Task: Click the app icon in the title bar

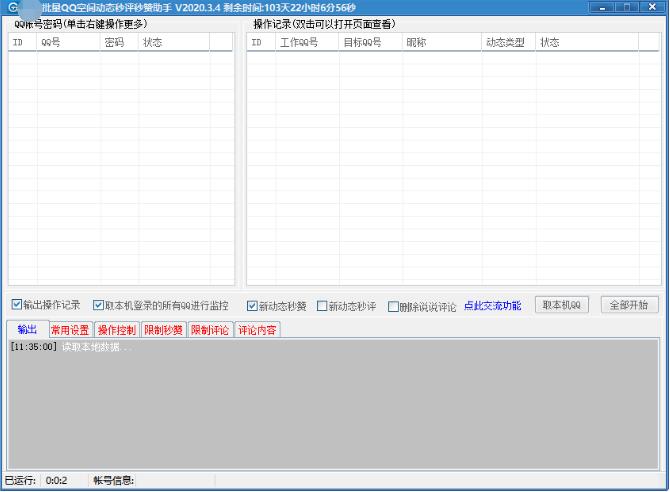Action: click(x=13, y=7)
